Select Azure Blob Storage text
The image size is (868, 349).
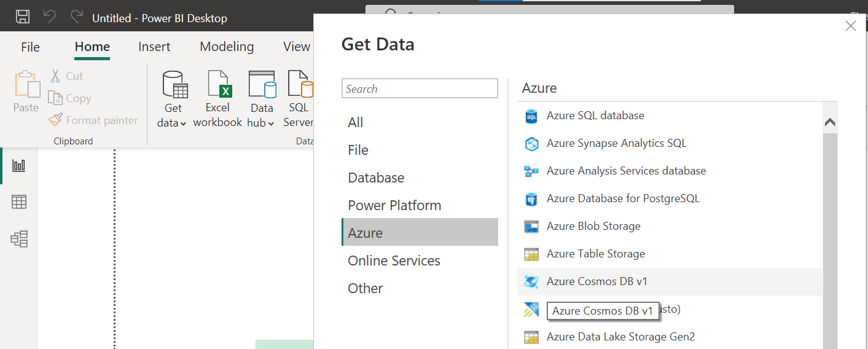pyautogui.click(x=593, y=226)
